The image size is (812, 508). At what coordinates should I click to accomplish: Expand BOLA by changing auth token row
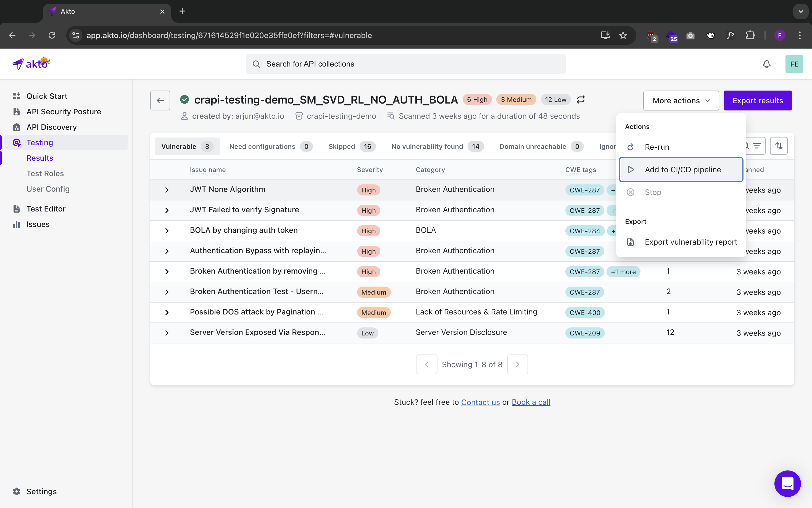(x=167, y=231)
